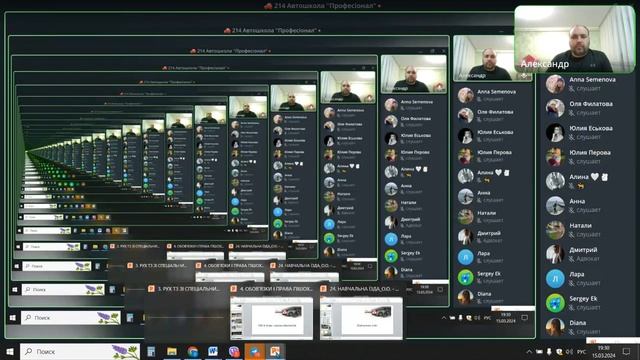The image size is (640, 360).
Task: Select the name Sergey Ek in outermost list
Action: 583,298
